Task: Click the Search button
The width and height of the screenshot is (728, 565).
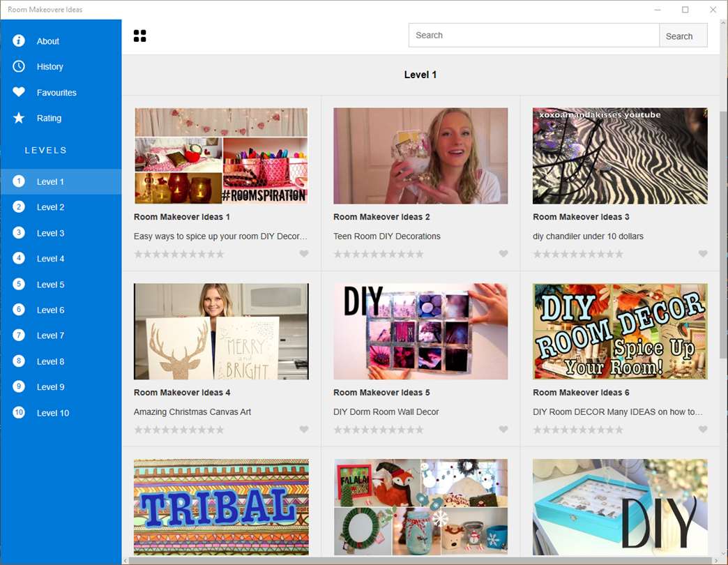Action: tap(683, 36)
